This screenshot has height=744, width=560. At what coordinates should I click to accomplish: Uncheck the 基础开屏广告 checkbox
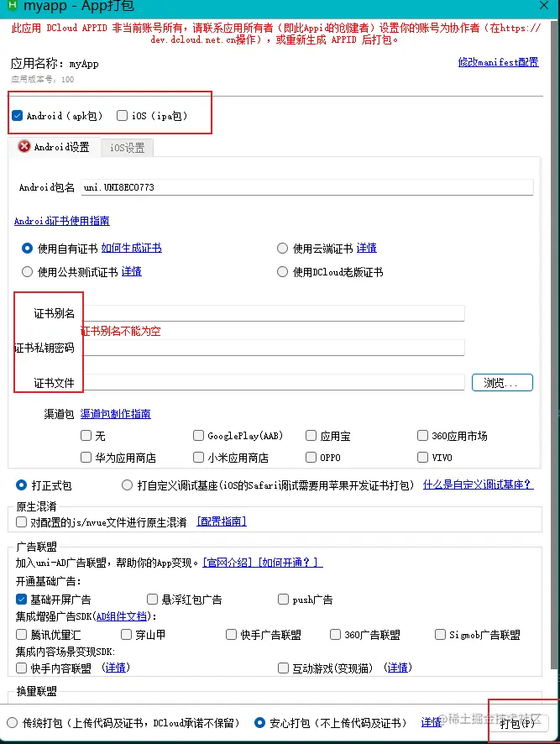tap(21, 599)
